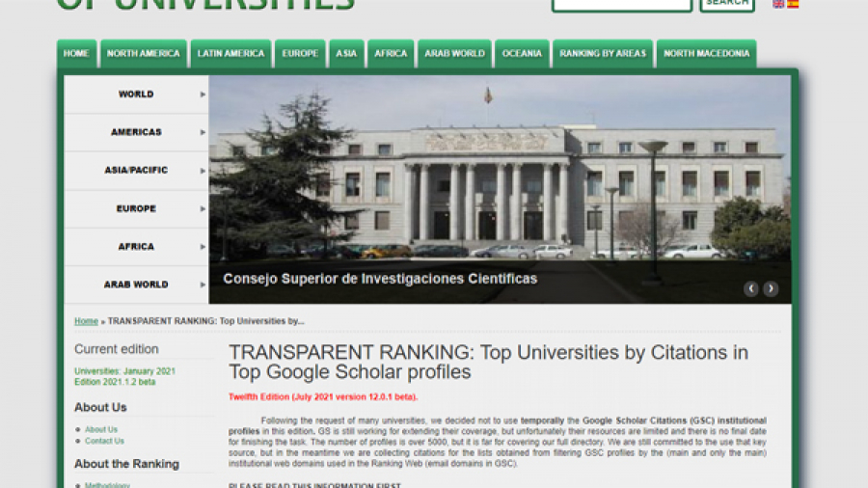
Task: Click the Consejo Superior de Investigaciones Cientificas caption
Action: [x=380, y=279]
